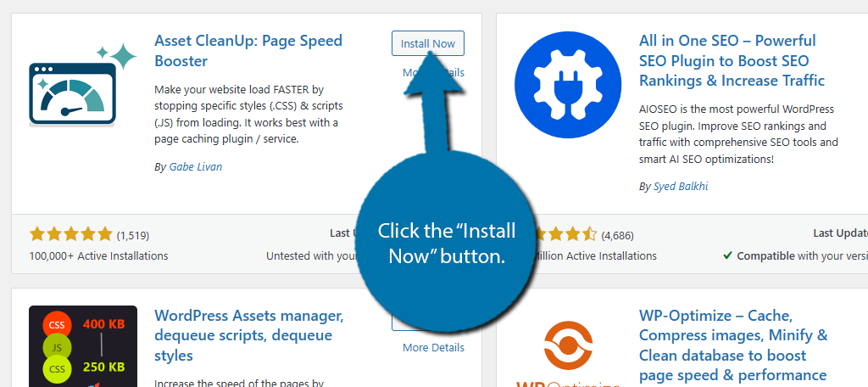868x387 pixels.
Task: Click the AIOSEO blue gear plug icon
Action: click(x=568, y=85)
